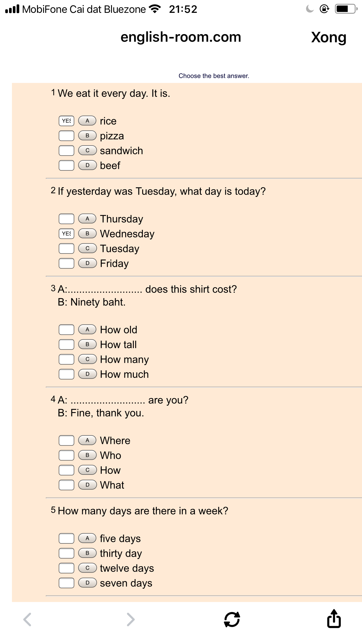Select option B Who
Screen dimensions: 362x644
tap(87, 455)
